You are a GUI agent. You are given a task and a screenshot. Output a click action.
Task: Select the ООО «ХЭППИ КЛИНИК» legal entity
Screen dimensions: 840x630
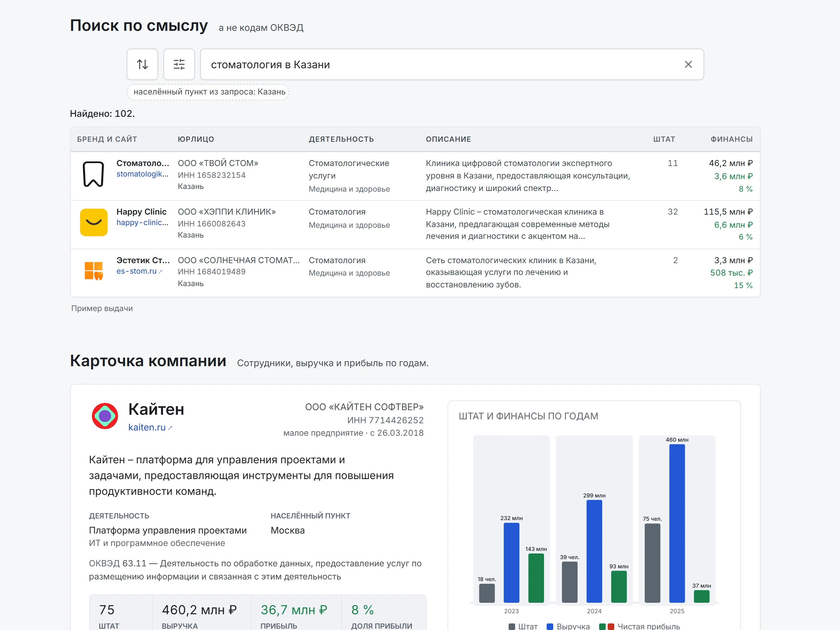pyautogui.click(x=227, y=212)
